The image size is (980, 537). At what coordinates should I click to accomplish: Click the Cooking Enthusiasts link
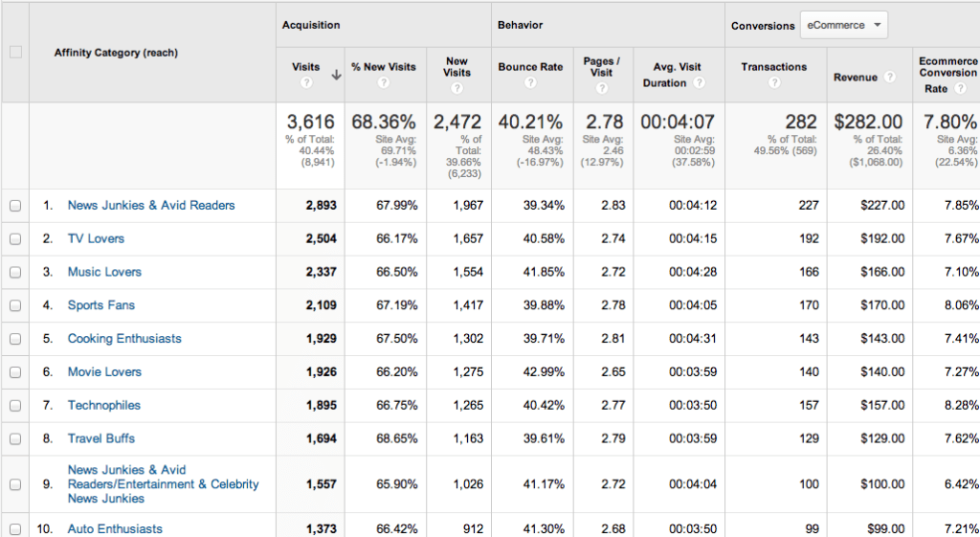[124, 339]
